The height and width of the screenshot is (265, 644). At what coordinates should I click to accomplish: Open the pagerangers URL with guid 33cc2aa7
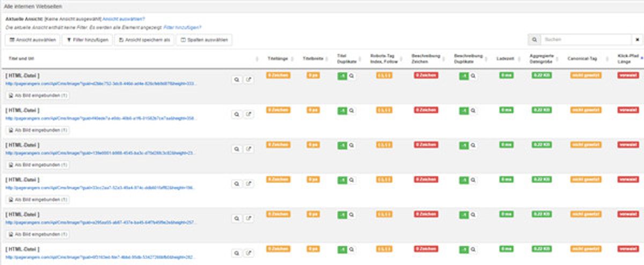(101, 188)
